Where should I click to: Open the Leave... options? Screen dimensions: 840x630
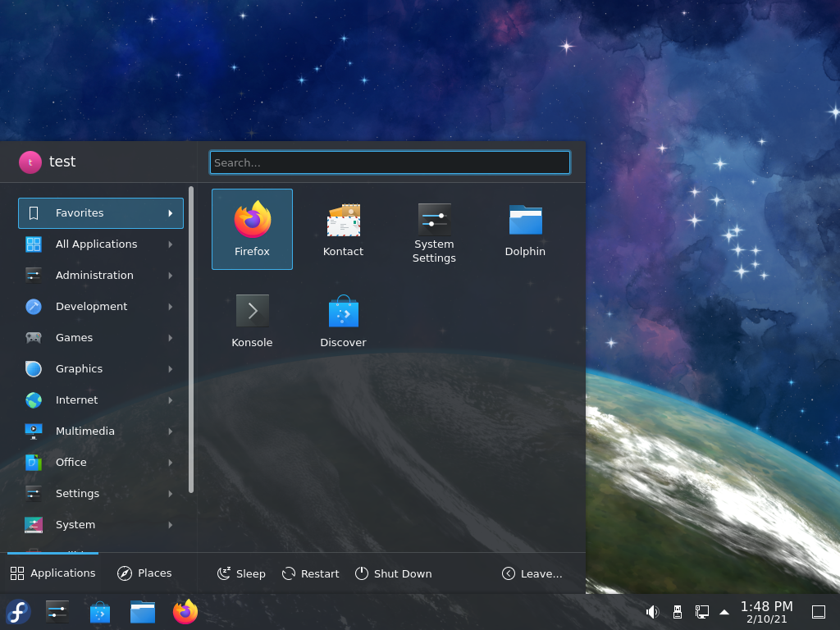(532, 573)
